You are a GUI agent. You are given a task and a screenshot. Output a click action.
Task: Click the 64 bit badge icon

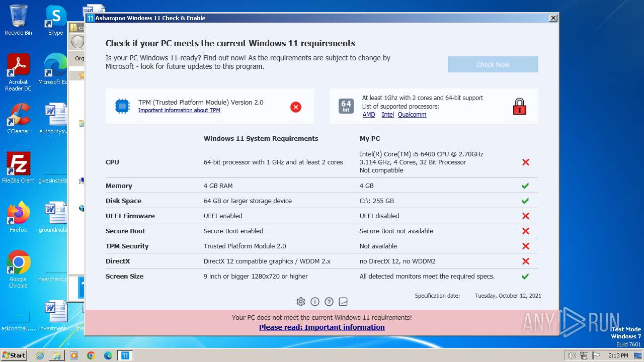pos(346,106)
